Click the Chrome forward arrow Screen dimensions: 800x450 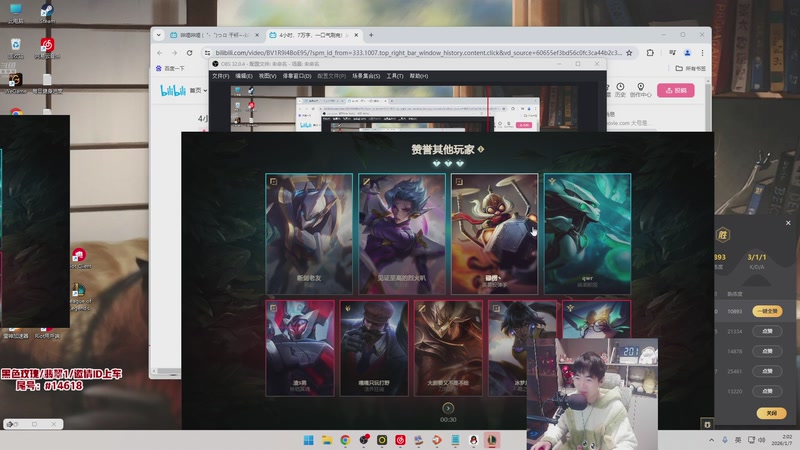(174, 53)
